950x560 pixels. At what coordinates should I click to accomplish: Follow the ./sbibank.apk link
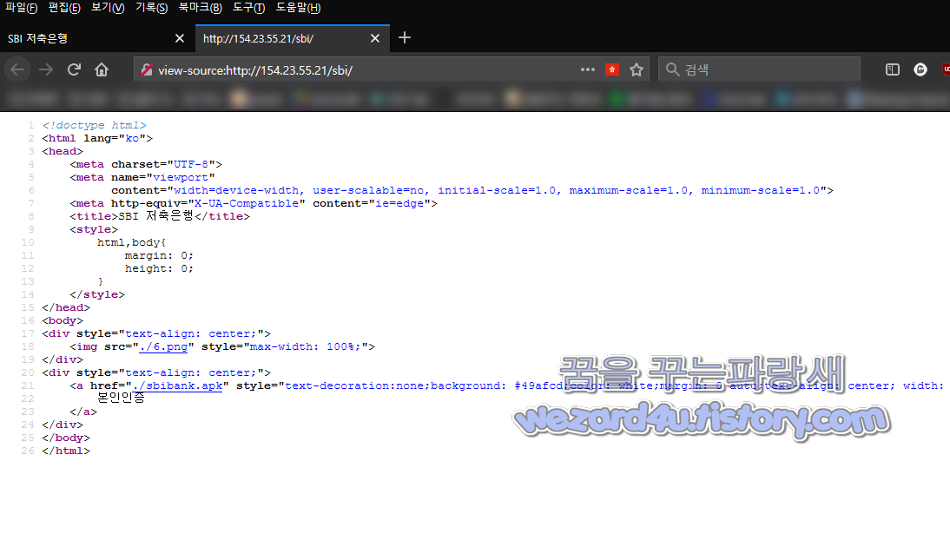[177, 385]
